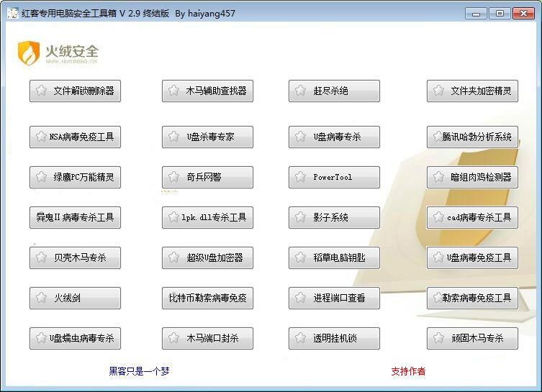The image size is (542, 392).
Task: Click the star icon on 影子系统
Action: [x=300, y=217]
